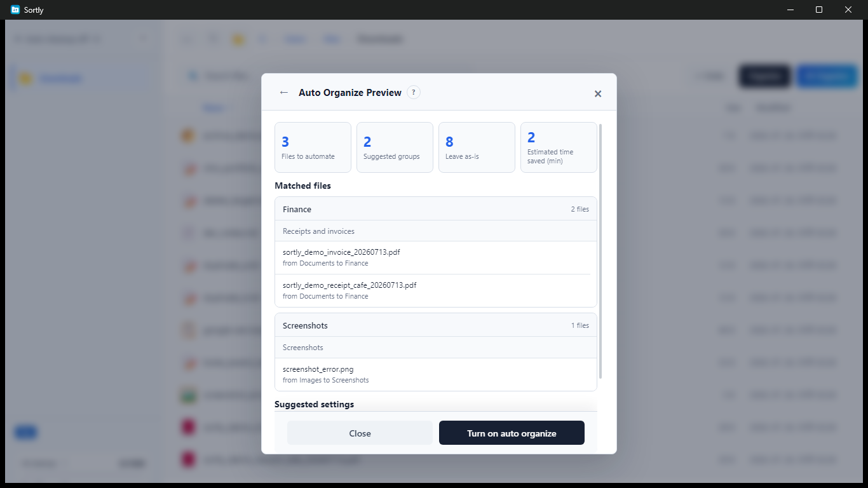Open the help question mark icon
Viewport: 868px width, 488px height.
tap(414, 93)
